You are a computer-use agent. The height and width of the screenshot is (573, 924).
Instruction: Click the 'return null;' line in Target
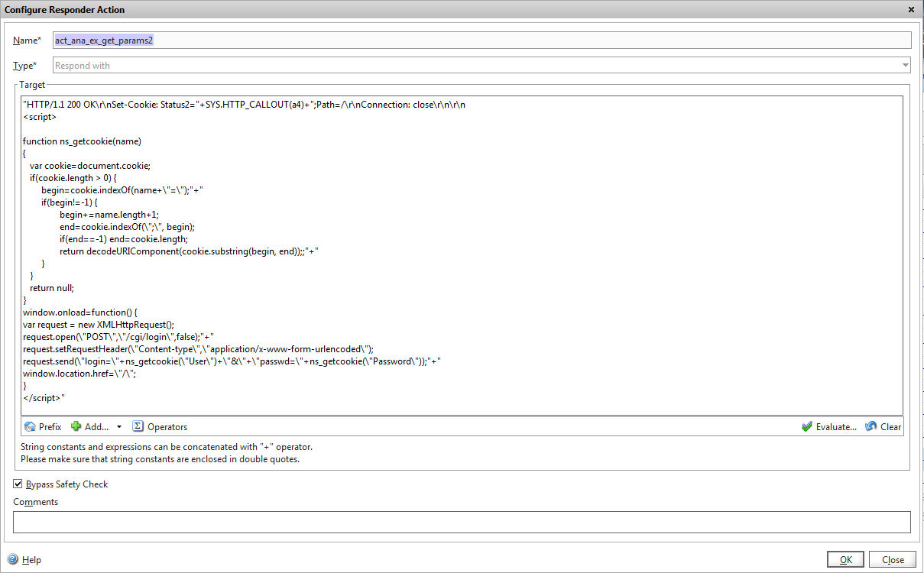point(52,288)
